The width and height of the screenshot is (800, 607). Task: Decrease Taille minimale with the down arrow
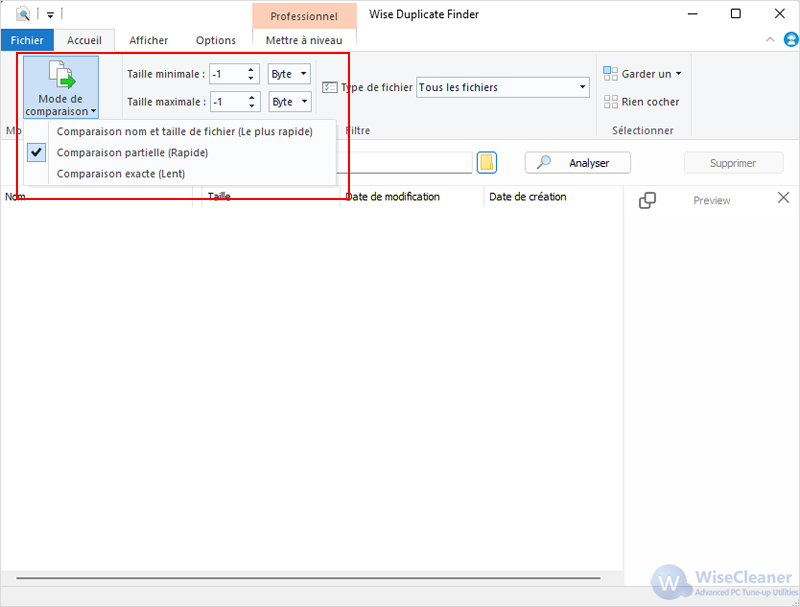click(251, 78)
